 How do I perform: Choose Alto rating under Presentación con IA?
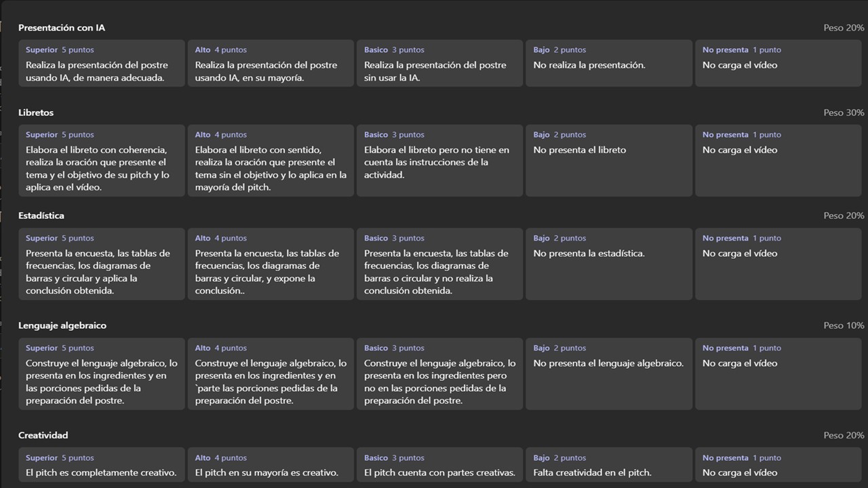[x=271, y=63]
